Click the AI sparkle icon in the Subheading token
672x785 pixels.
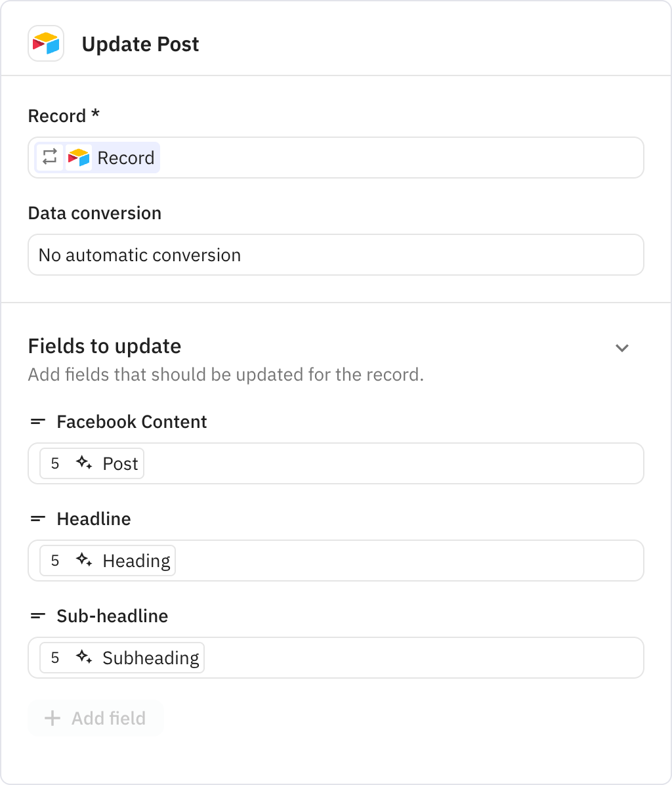point(84,658)
